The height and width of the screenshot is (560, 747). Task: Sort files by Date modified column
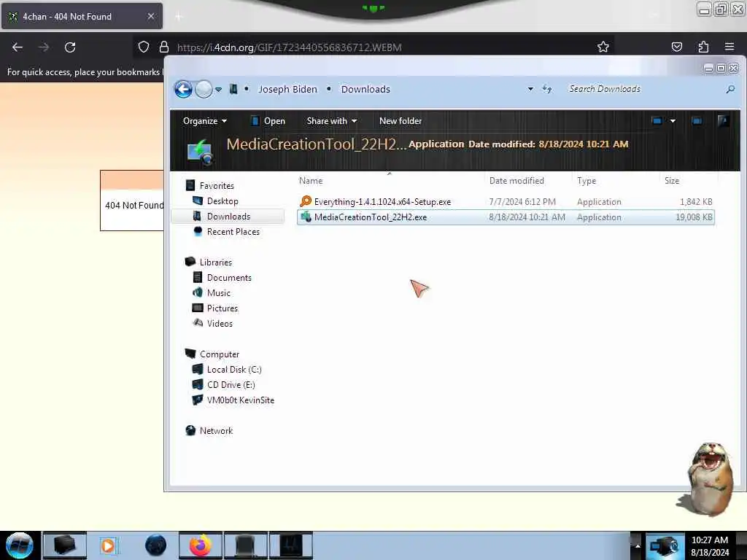tap(516, 181)
